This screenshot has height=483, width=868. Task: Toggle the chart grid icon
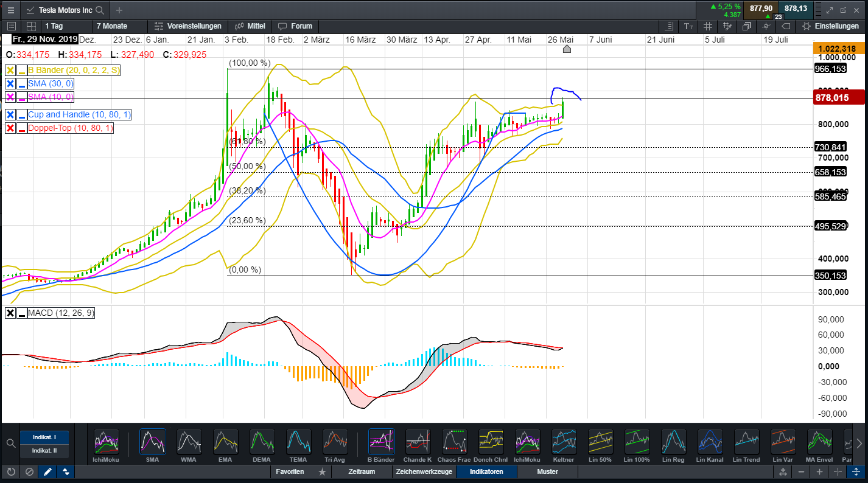click(707, 26)
